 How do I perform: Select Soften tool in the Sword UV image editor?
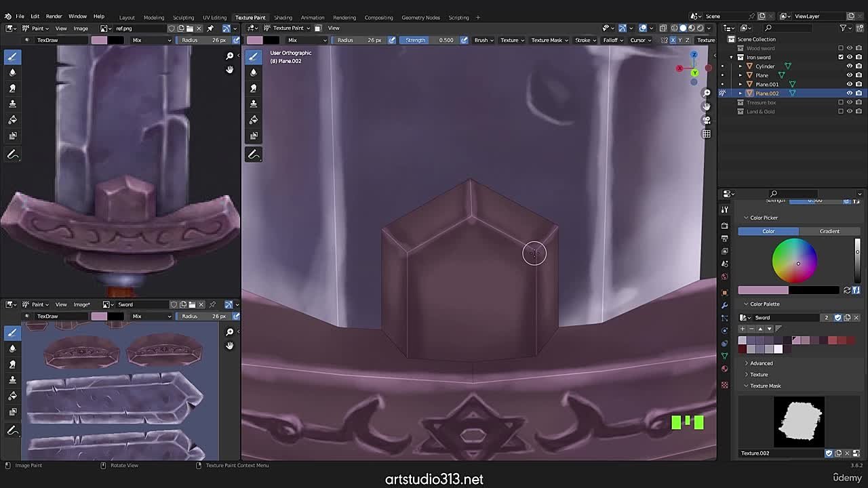click(12, 348)
